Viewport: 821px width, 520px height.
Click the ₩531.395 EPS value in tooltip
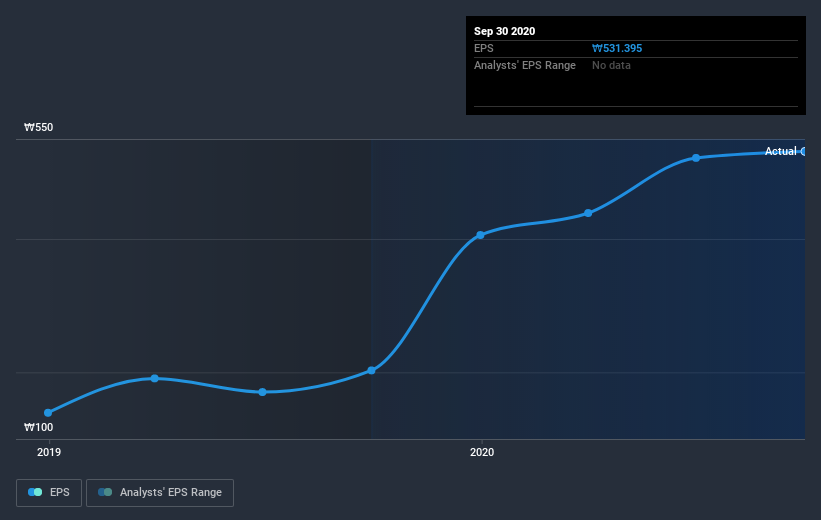(x=617, y=48)
